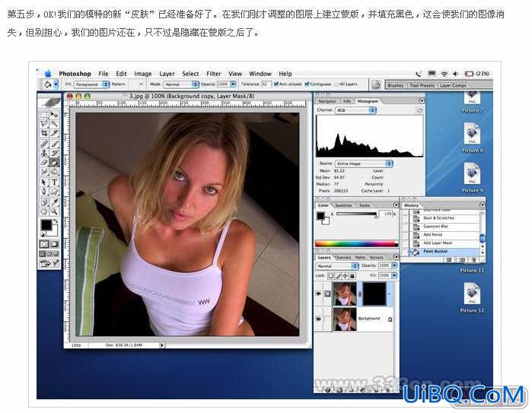Open the options bar Opacity arrow
The image size is (532, 413).
pyautogui.click(x=233, y=84)
